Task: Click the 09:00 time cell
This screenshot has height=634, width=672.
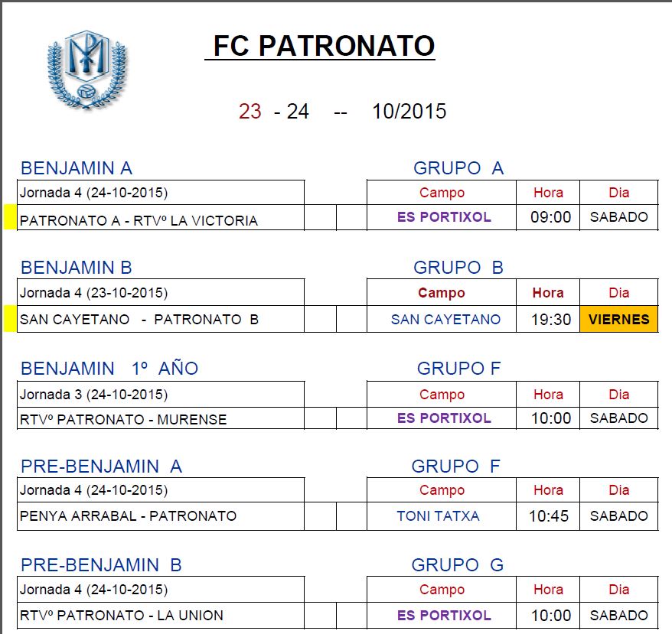Action: coord(550,217)
